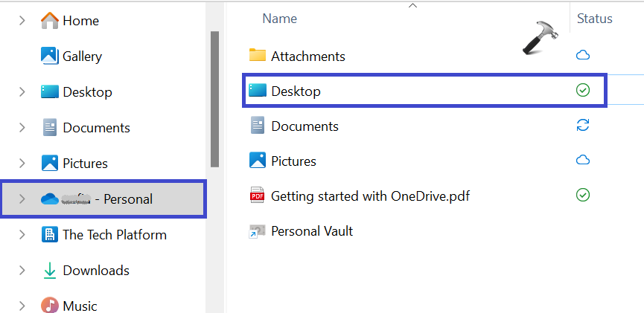The width and height of the screenshot is (644, 313).
Task: Expand the OneDrive Personal node chevron
Action: [x=22, y=199]
